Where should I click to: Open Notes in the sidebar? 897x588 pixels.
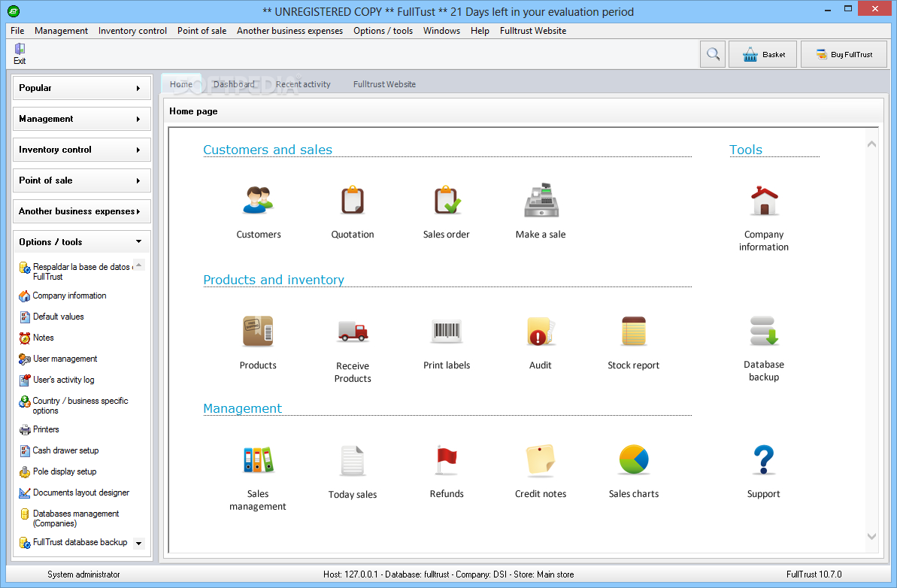point(37,338)
